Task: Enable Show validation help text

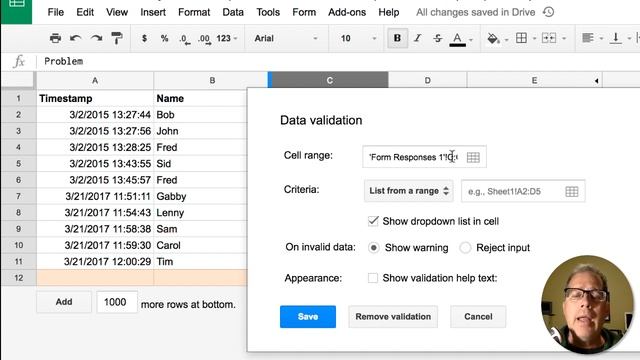Action: (x=373, y=278)
